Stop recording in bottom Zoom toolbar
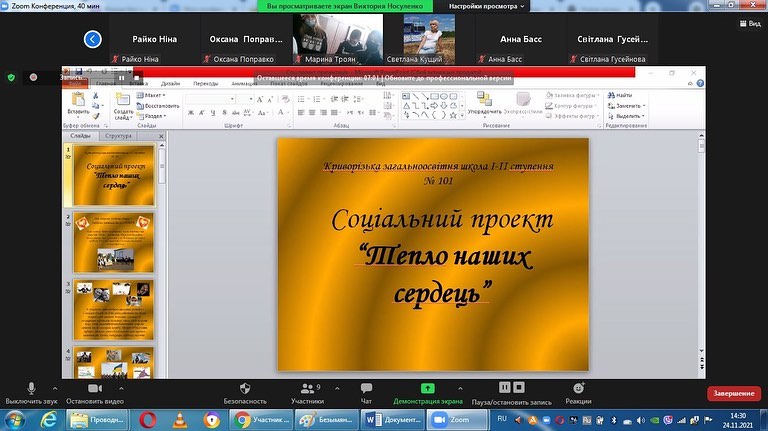The width and height of the screenshot is (768, 431). tap(519, 387)
